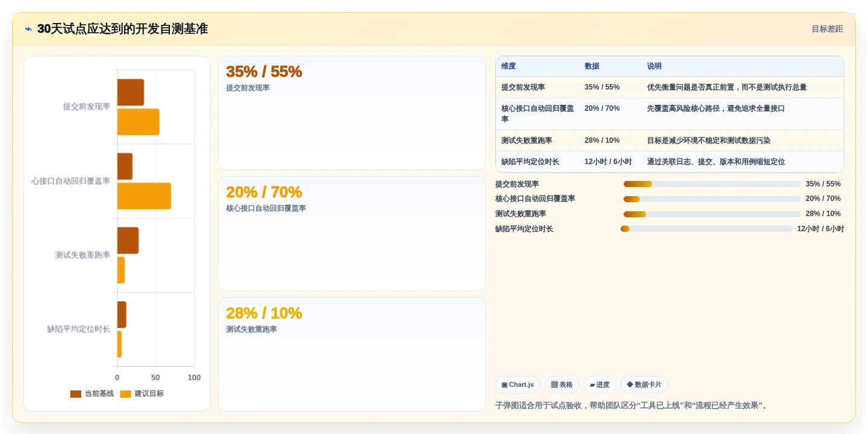Select the 核心接口自动回归覆盖率 table row name
Screen dimensions: 868x434
pos(537,114)
